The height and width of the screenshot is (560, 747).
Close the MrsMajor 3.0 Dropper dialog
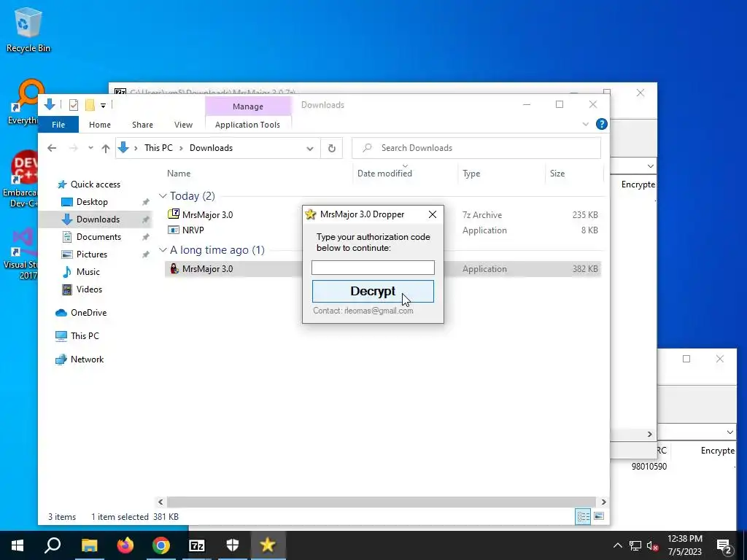tap(433, 215)
